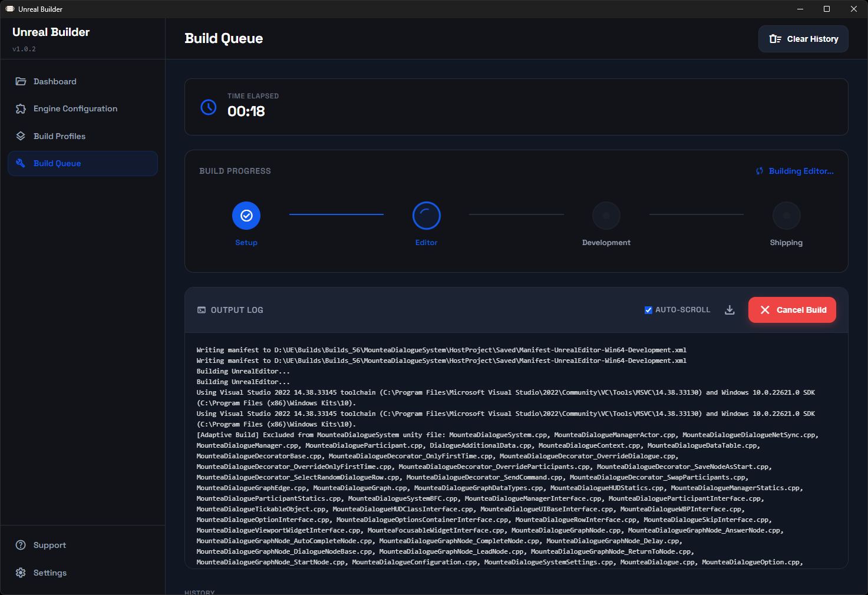868x595 pixels.
Task: Click the Unreal Builder title bar icon
Action: click(x=10, y=9)
